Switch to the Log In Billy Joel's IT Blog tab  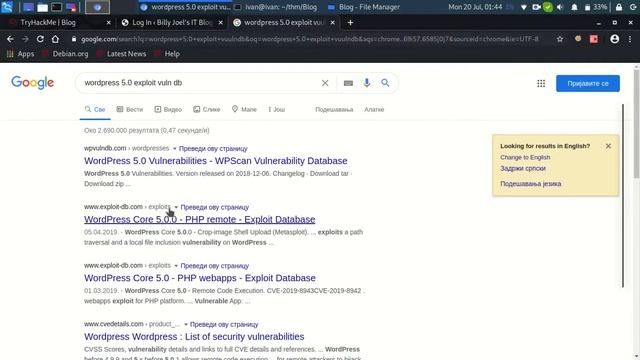172,23
